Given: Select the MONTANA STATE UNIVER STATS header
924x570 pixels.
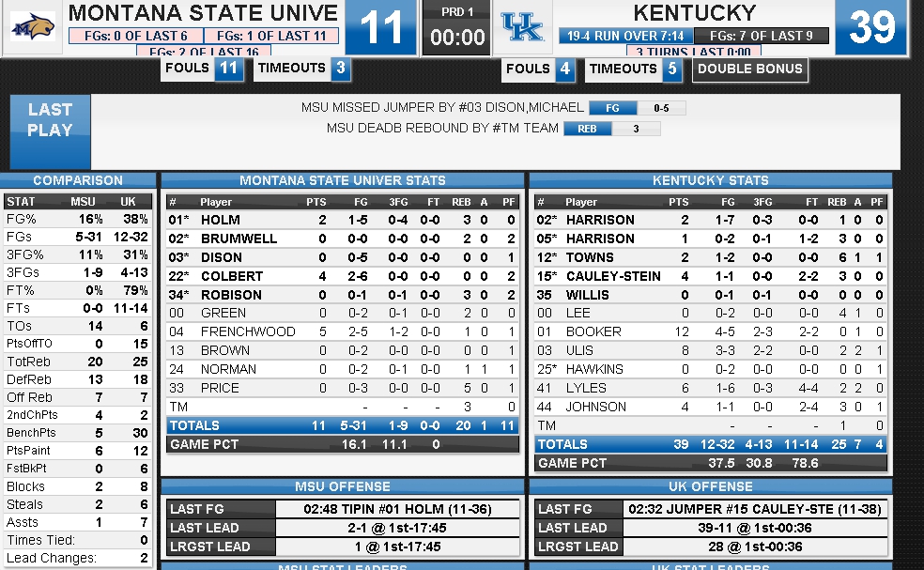Looking at the screenshot, I should 343,181.
